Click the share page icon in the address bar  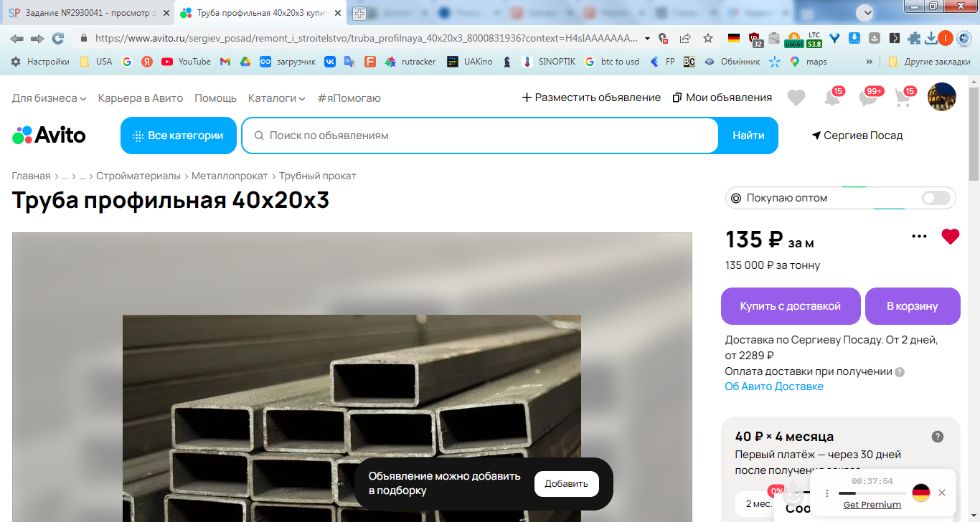[685, 38]
